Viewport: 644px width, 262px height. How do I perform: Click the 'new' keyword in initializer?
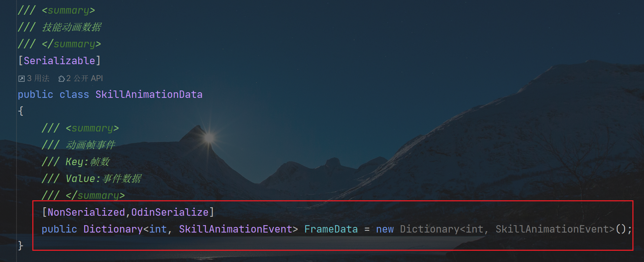385,229
